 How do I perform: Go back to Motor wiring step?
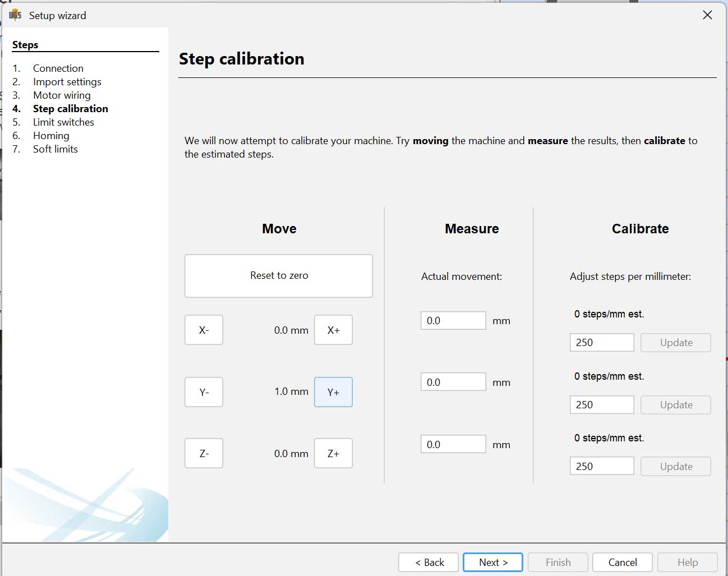click(62, 95)
